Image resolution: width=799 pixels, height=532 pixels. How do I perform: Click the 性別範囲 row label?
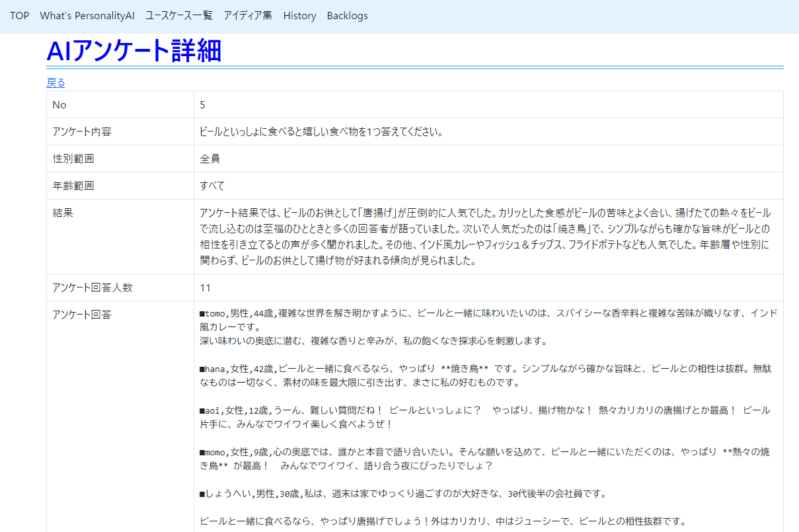[x=73, y=159]
